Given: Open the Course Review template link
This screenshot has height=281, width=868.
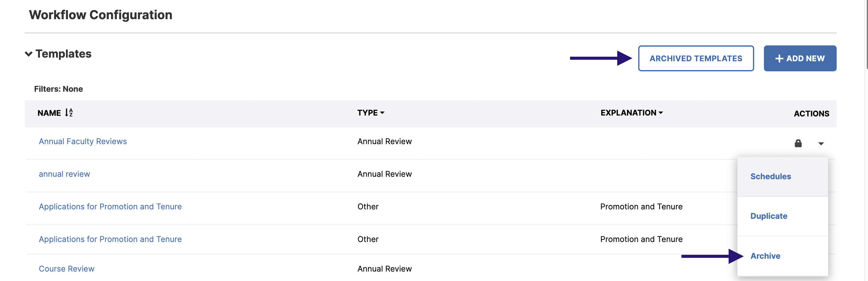Looking at the screenshot, I should [66, 269].
